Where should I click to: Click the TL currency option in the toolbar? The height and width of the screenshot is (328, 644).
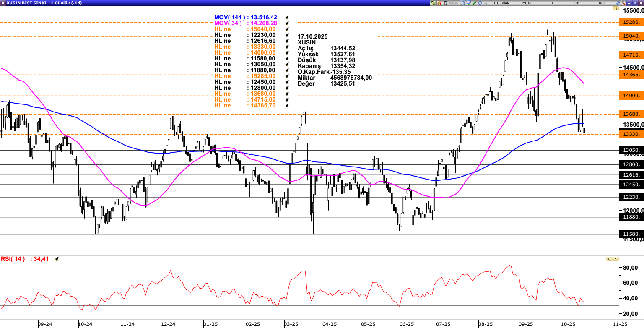551,3
